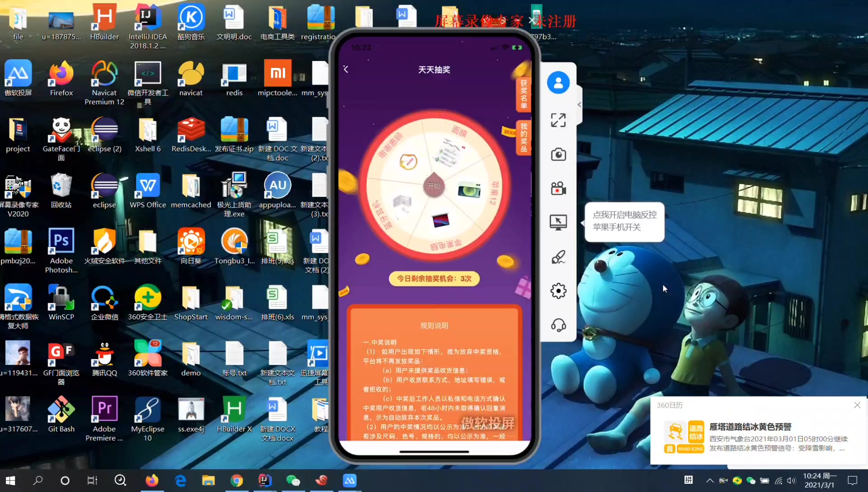Switch to 傲软投屏 app on taskbar
Viewport: 868px width, 492px height.
point(349,480)
